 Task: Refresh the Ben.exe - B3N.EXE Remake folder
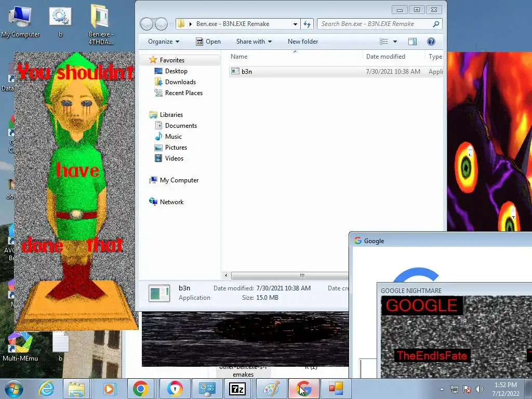tap(307, 24)
